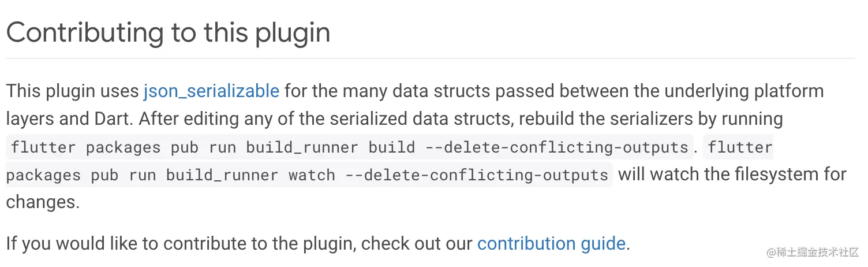Screen dimensions: 868x267
Task: Open the json_serializable link
Action: tap(211, 91)
